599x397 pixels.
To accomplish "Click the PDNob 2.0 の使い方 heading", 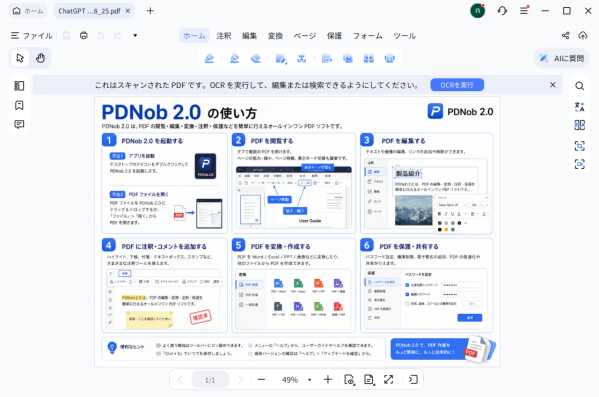I will (x=179, y=112).
